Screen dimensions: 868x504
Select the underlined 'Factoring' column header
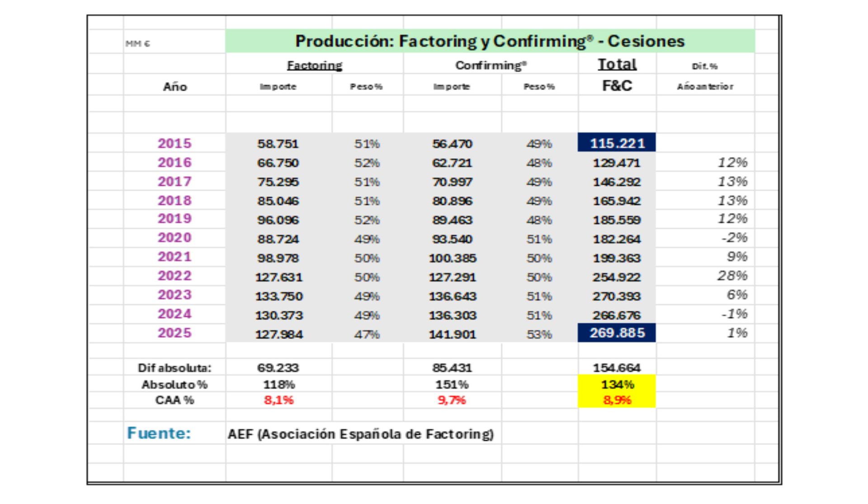[x=315, y=66]
